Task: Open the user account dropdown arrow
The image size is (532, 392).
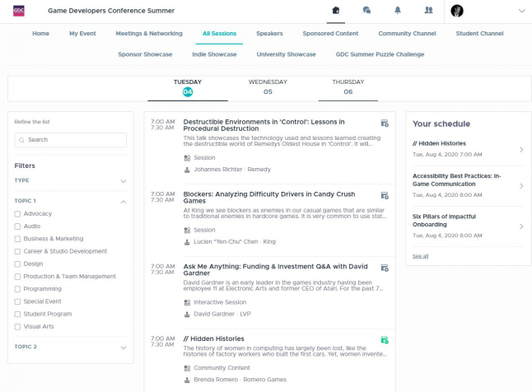Action: coord(520,11)
